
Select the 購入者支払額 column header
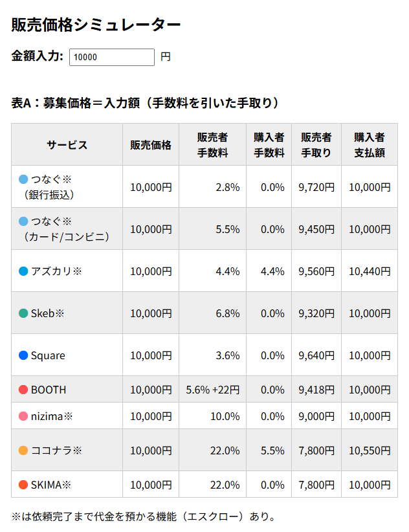coord(370,145)
